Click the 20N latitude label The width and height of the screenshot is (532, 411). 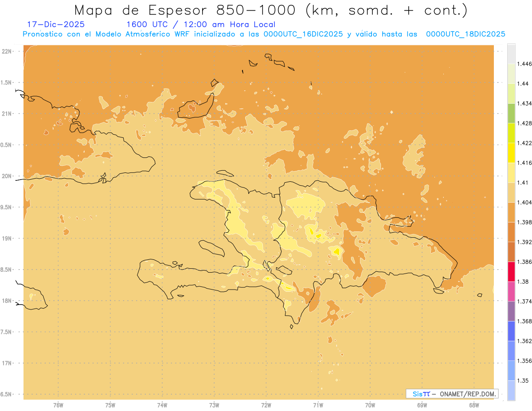coord(7,176)
